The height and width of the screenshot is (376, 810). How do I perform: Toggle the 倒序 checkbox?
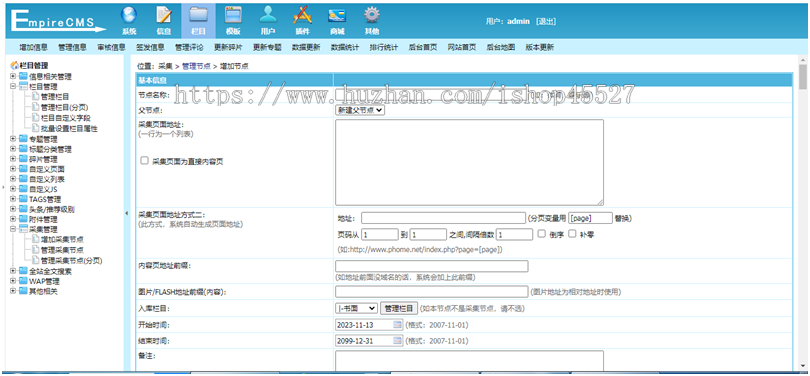tap(541, 233)
